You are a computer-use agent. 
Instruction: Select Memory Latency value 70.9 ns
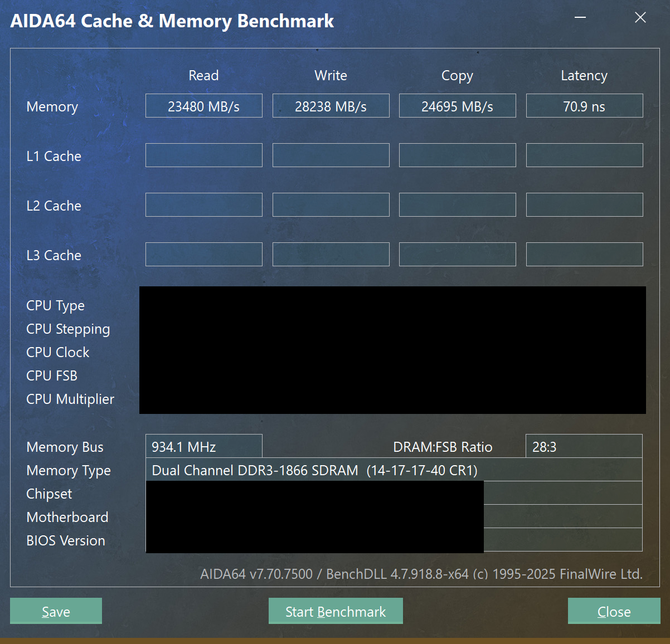click(585, 106)
